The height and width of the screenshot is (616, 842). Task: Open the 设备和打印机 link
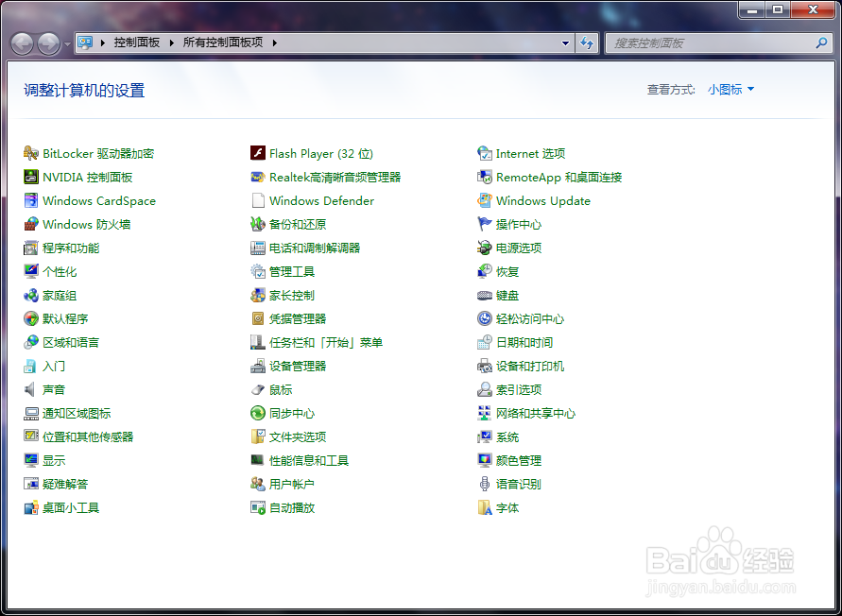pos(530,367)
